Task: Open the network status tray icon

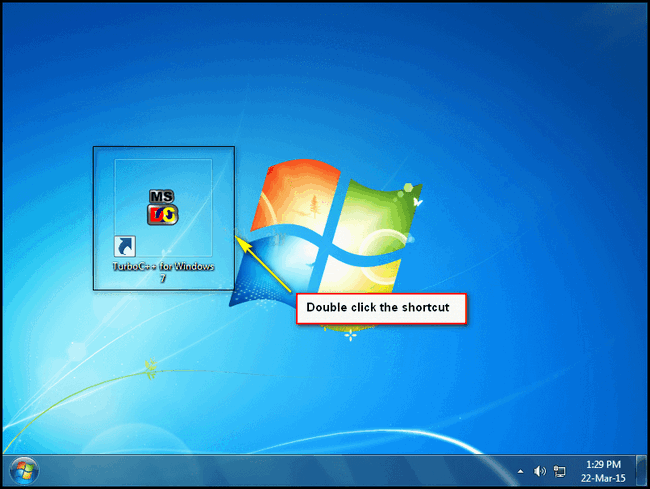Action: (x=560, y=470)
